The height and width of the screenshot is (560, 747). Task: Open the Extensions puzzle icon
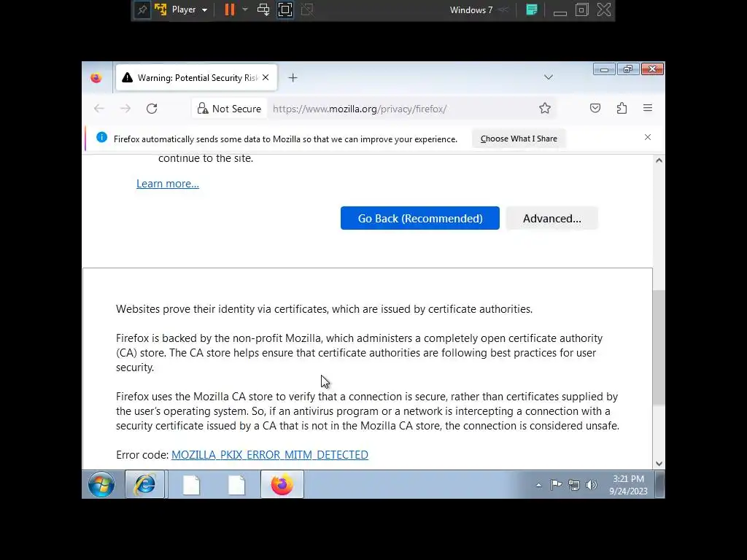click(x=622, y=108)
